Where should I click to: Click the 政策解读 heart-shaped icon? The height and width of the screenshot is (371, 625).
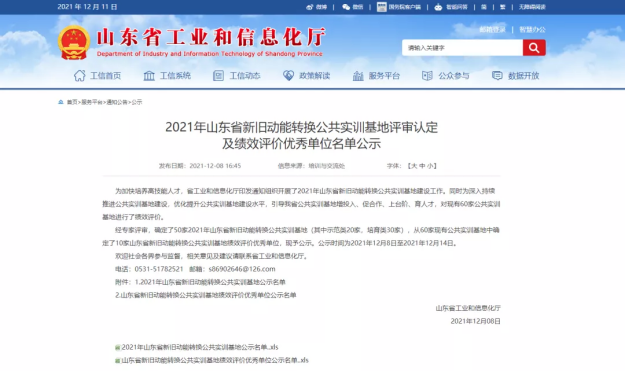(x=288, y=75)
